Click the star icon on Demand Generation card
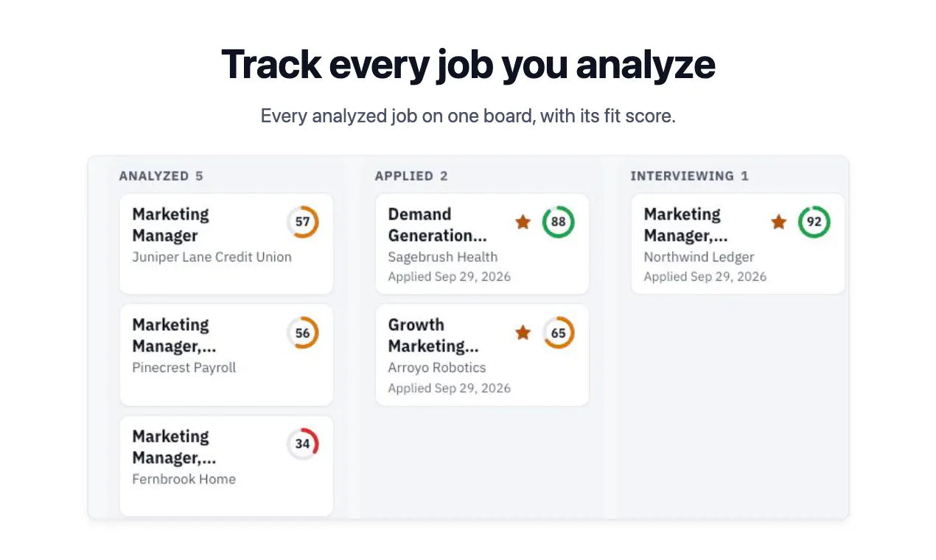 click(x=523, y=222)
